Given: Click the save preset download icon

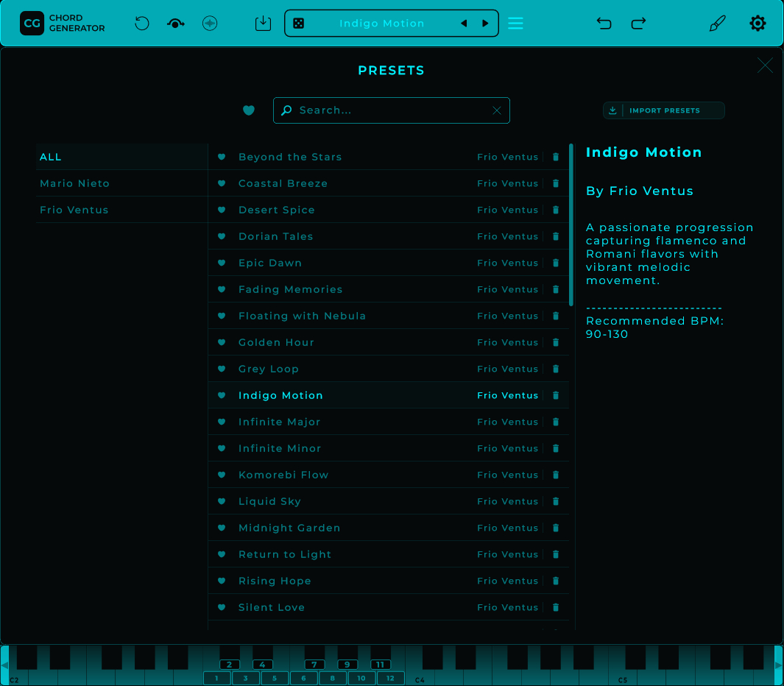Looking at the screenshot, I should [263, 24].
